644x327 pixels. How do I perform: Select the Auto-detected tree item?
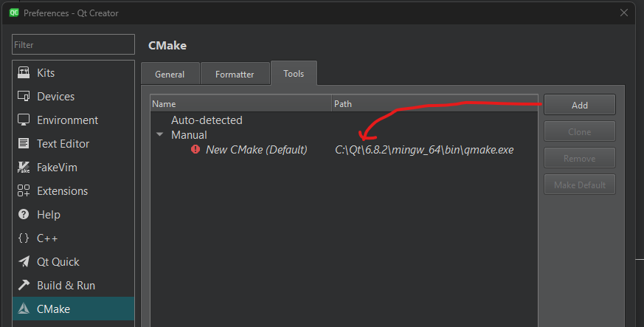(207, 120)
